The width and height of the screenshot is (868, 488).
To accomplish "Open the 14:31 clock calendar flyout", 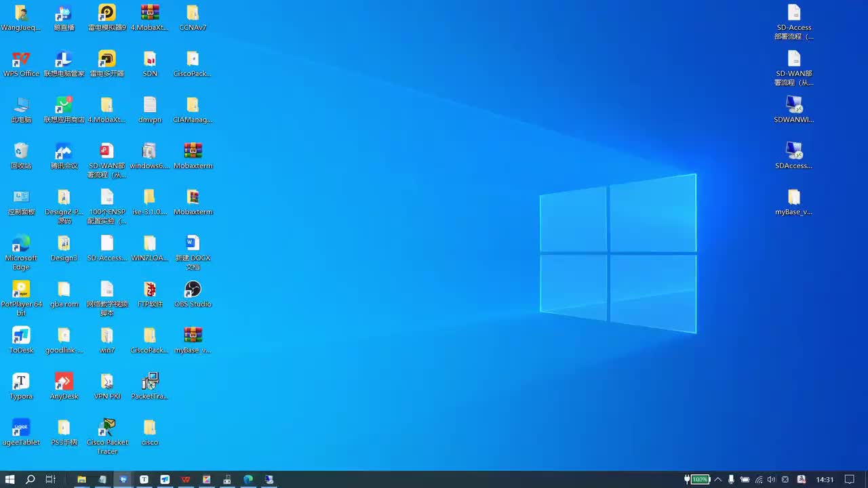I will point(825,479).
